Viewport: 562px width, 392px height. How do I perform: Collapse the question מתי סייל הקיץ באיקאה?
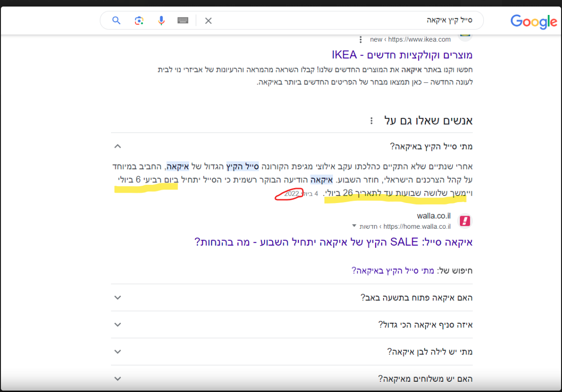click(x=292, y=146)
